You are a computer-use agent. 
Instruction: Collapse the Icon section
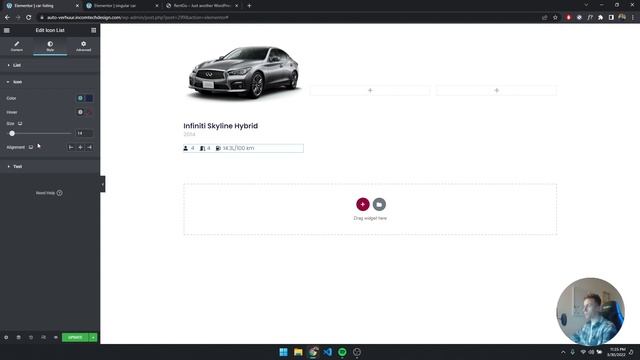pos(50,82)
